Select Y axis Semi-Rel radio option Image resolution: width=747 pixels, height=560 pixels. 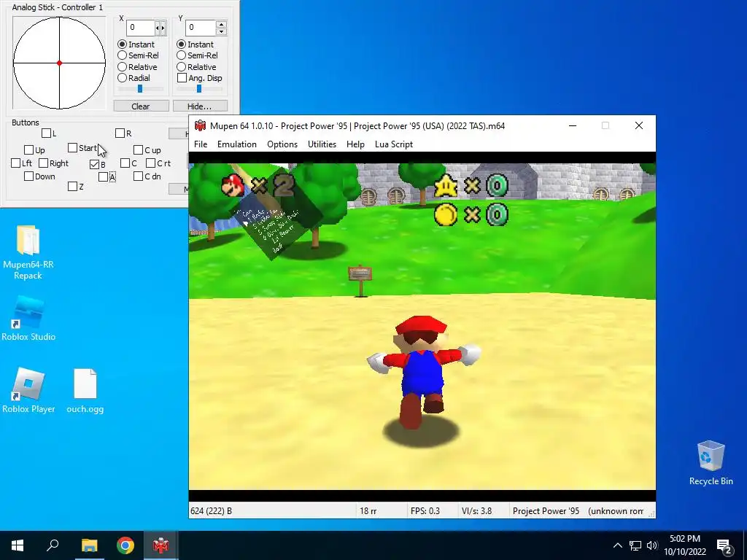(181, 55)
